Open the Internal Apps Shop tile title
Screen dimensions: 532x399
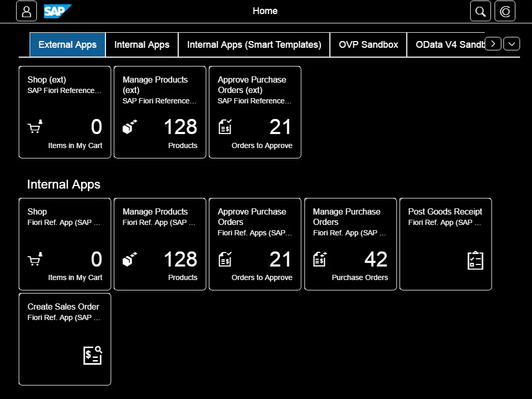[37, 212]
